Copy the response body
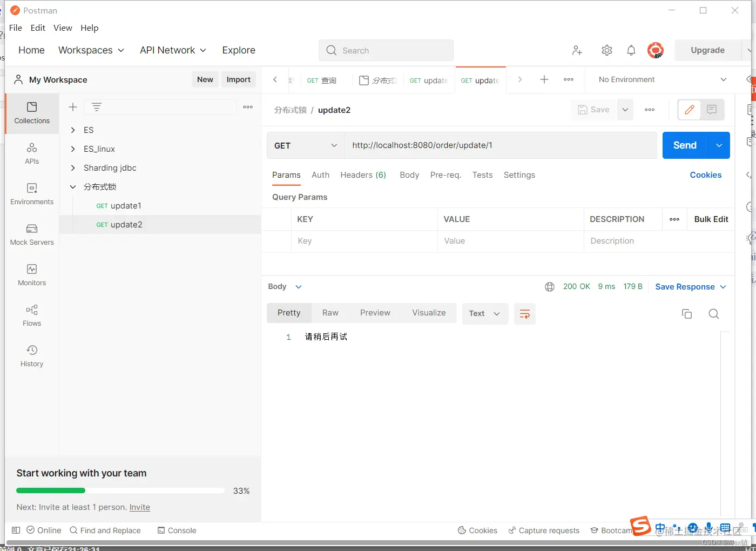 point(687,314)
